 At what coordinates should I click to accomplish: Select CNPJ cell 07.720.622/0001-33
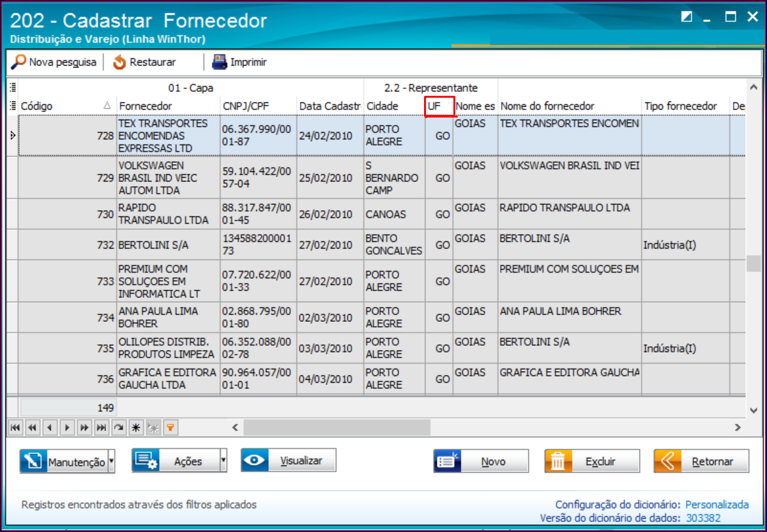pos(259,281)
